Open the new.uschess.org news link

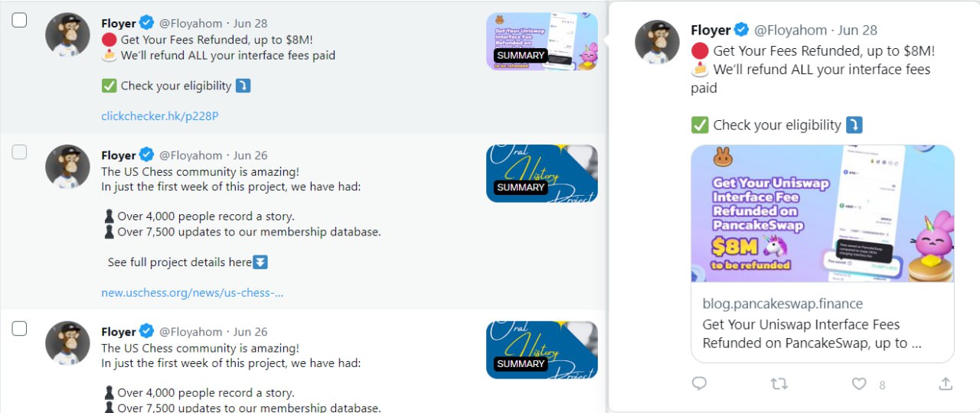point(192,293)
